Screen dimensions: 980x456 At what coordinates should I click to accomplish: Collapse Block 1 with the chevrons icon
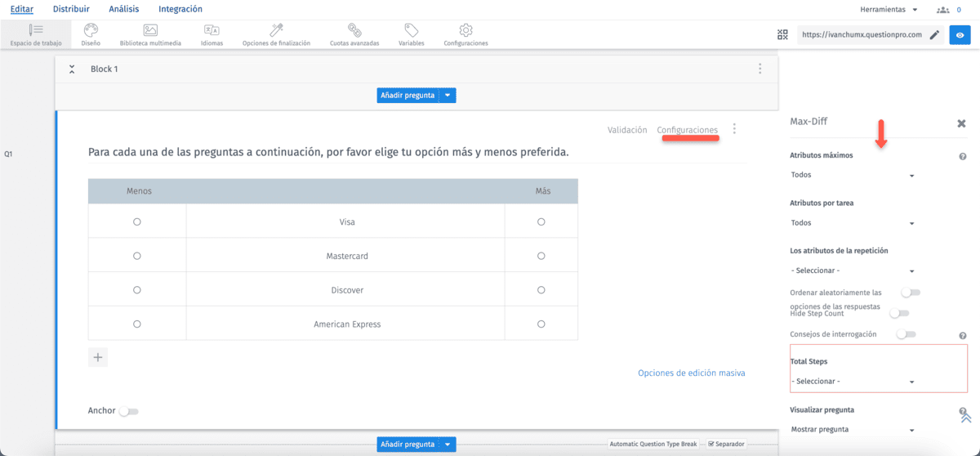(72, 69)
